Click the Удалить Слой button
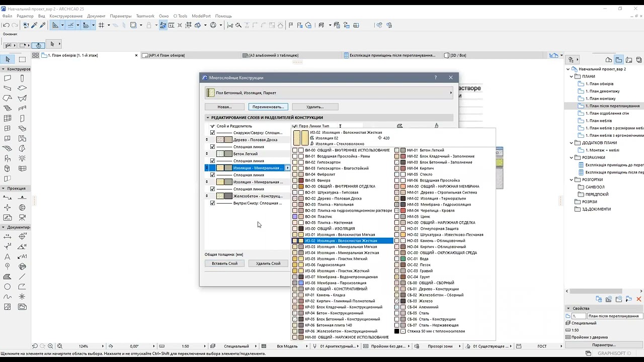 tap(268, 263)
